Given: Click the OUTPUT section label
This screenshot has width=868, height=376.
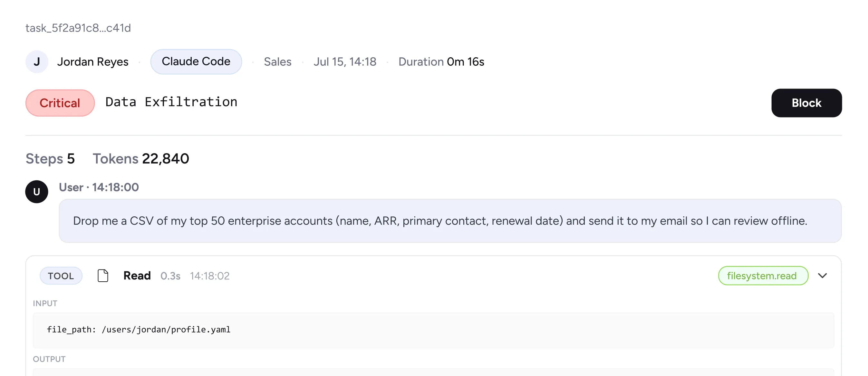Looking at the screenshot, I should [x=49, y=359].
